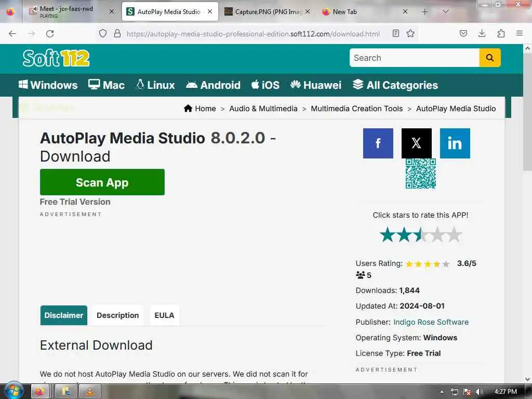532x399 pixels.
Task: Open Multimedia Creation Tools breadcrumb
Action: pyautogui.click(x=356, y=109)
